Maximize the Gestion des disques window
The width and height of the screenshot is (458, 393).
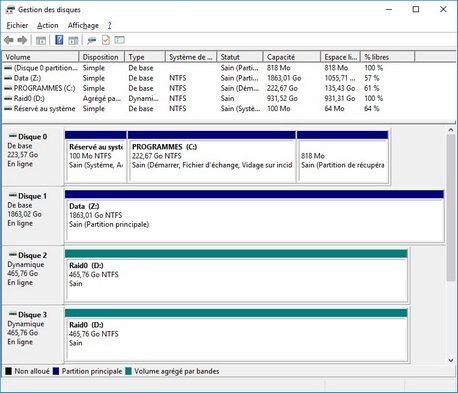[416, 9]
